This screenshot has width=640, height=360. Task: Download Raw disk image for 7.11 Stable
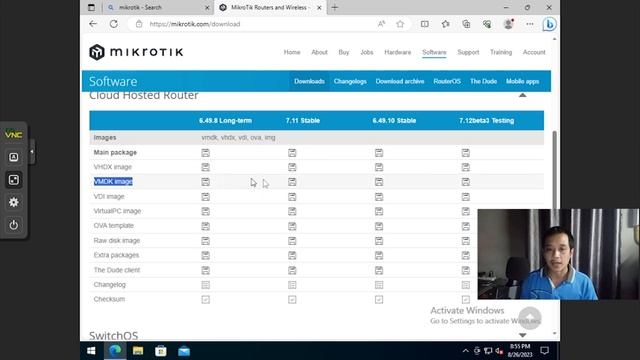[292, 241]
